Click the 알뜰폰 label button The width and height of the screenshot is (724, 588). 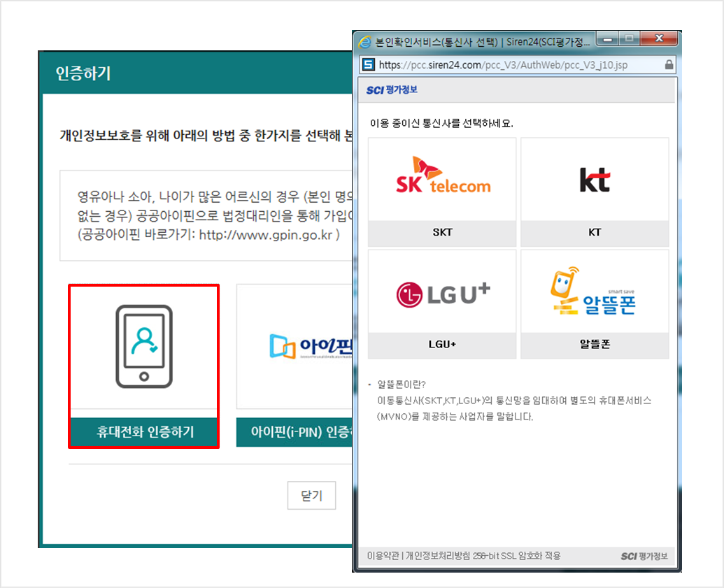[595, 344]
